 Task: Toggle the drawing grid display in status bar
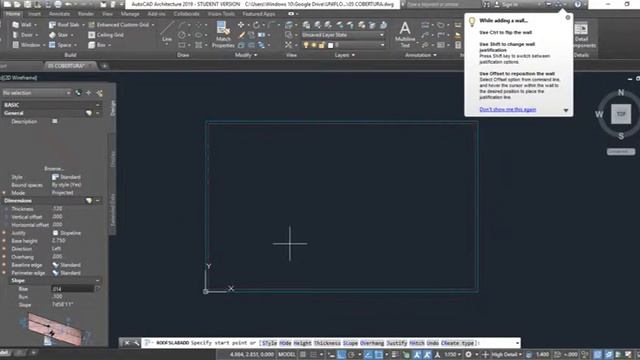click(303, 354)
